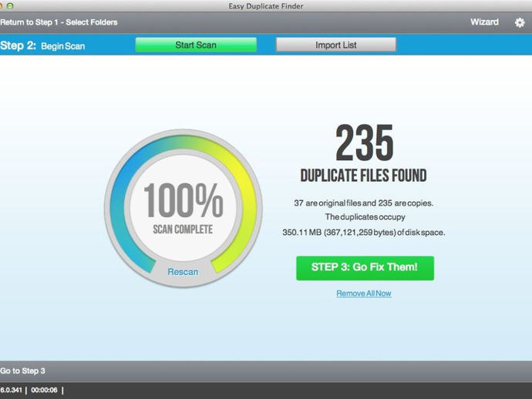Switch to Wizard mode

tap(484, 22)
